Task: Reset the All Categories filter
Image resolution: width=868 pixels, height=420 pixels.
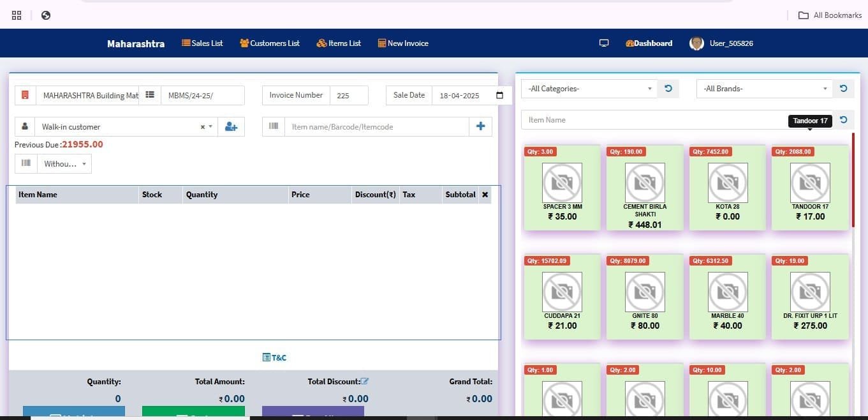Action: pyautogui.click(x=668, y=89)
